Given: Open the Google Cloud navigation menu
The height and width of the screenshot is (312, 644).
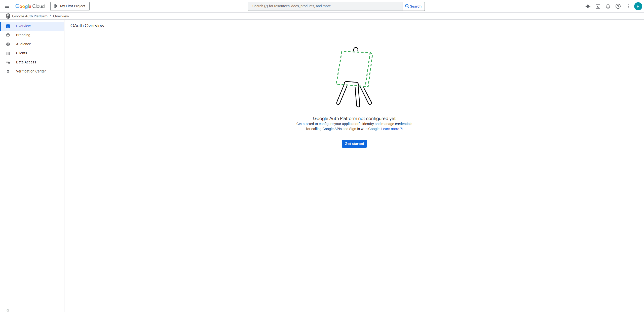Looking at the screenshot, I should coord(7,6).
